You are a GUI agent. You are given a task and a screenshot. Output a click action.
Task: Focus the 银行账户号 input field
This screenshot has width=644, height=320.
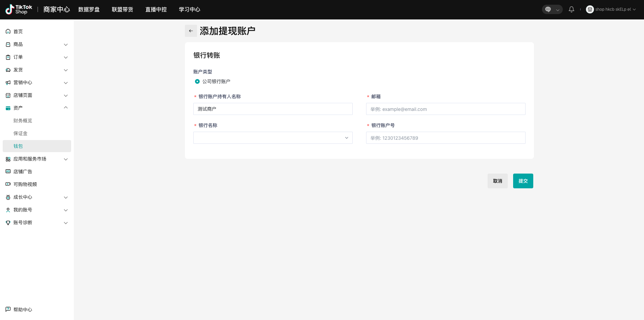click(x=446, y=138)
